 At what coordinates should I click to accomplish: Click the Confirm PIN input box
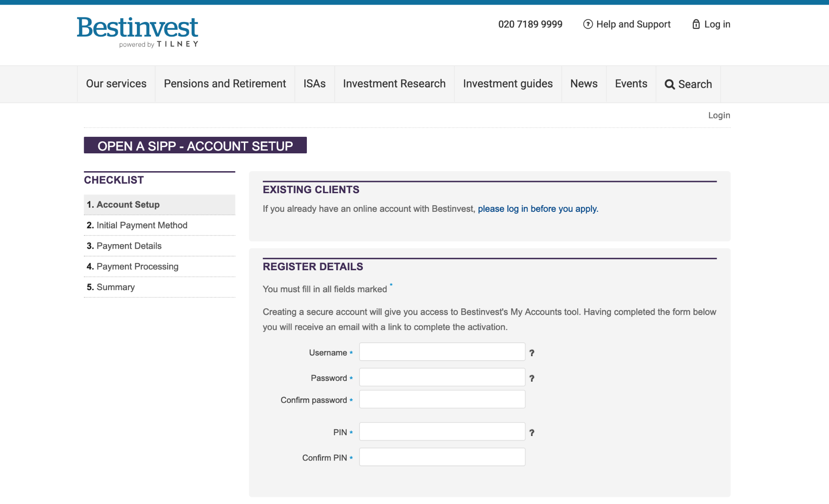click(442, 457)
